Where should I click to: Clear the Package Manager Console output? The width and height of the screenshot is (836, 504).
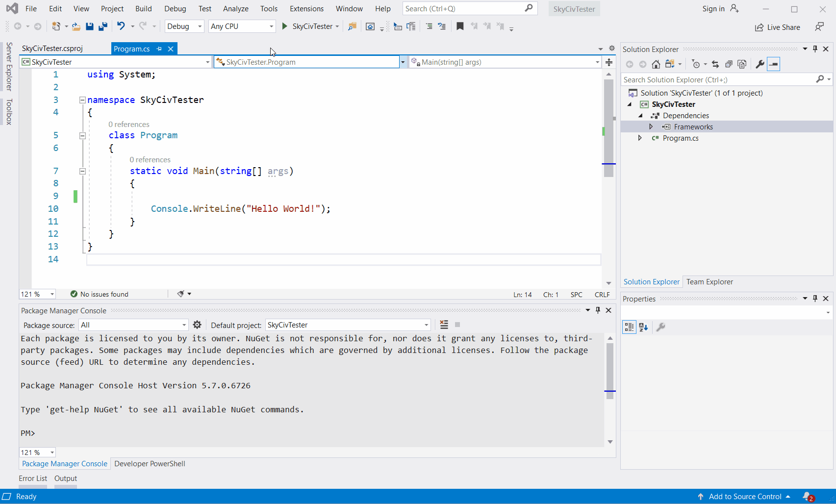click(x=444, y=325)
